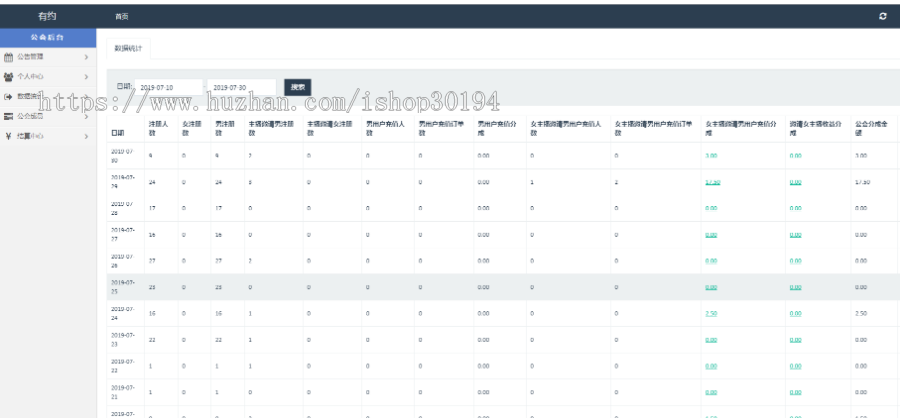Click the 有约 logo title
Viewport: 900px width, 418px height.
click(47, 16)
